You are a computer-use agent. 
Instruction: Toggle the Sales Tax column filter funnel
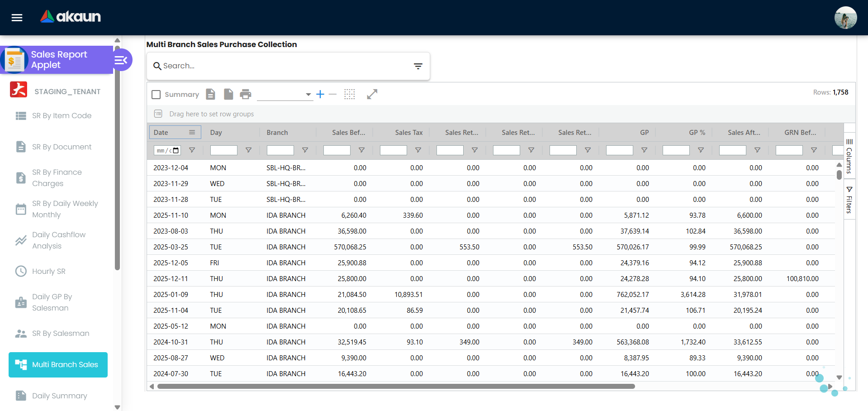tap(418, 150)
